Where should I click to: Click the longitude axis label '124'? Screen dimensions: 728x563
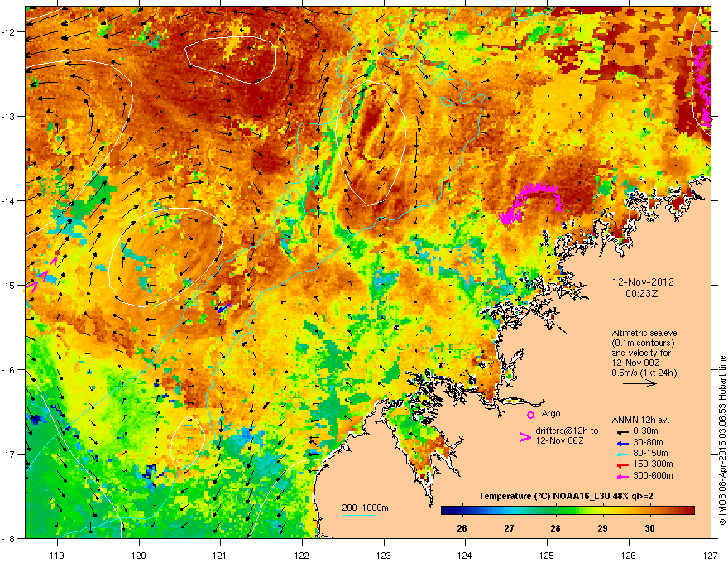(x=465, y=555)
